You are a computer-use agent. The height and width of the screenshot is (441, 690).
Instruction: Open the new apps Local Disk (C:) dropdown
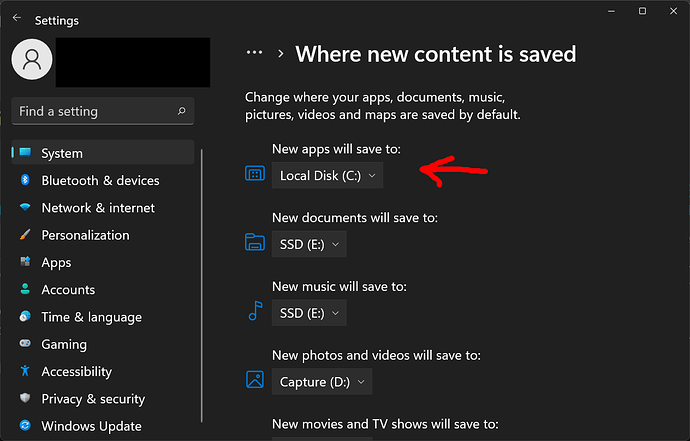[x=327, y=175]
